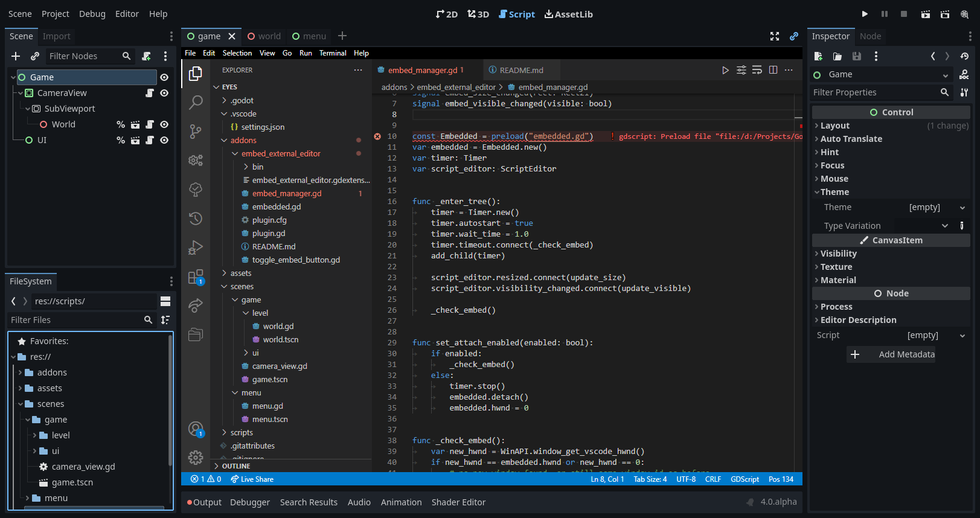Switch to the AssetLib workspace
The width and height of the screenshot is (980, 518).
click(568, 14)
